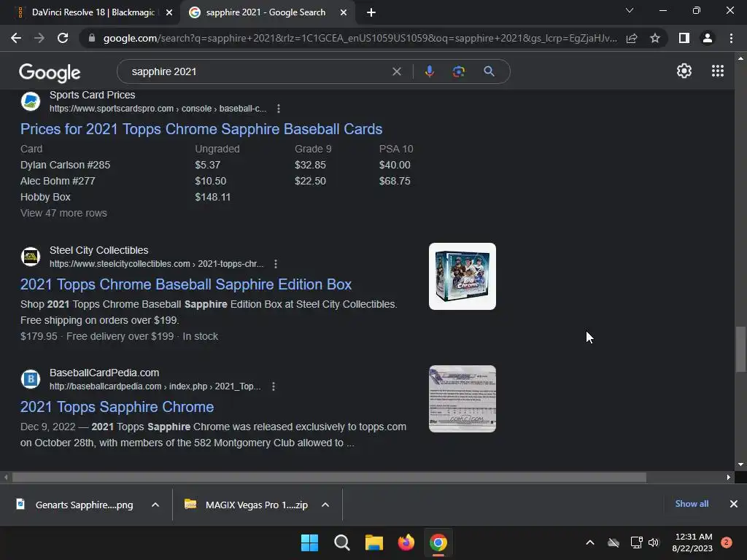Image resolution: width=747 pixels, height=560 pixels.
Task: Submit search with magnifier icon
Action: [489, 71]
